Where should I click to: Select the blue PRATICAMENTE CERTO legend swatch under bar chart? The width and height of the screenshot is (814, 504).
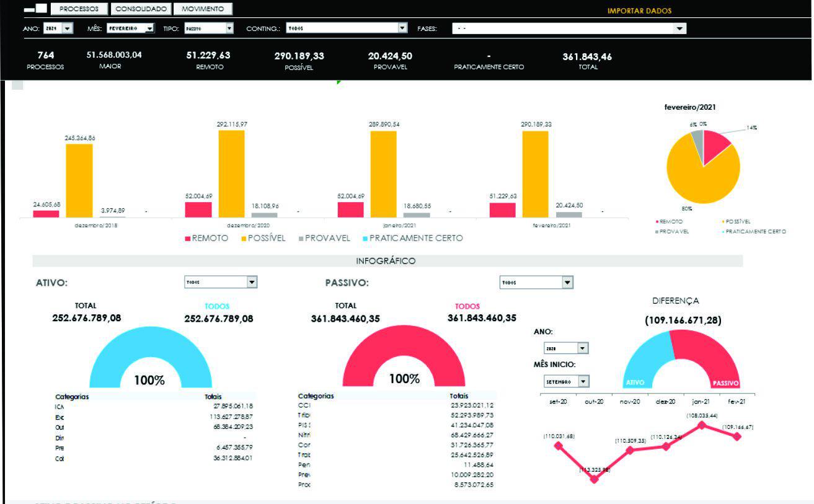pyautogui.click(x=365, y=239)
